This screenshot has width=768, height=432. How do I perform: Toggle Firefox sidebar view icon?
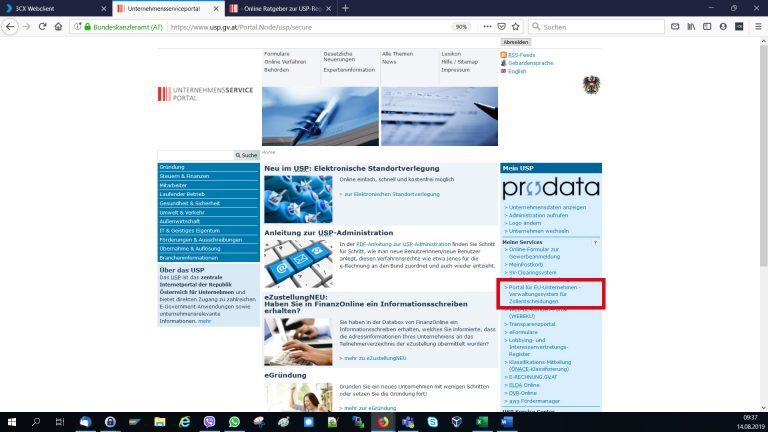[x=707, y=27]
